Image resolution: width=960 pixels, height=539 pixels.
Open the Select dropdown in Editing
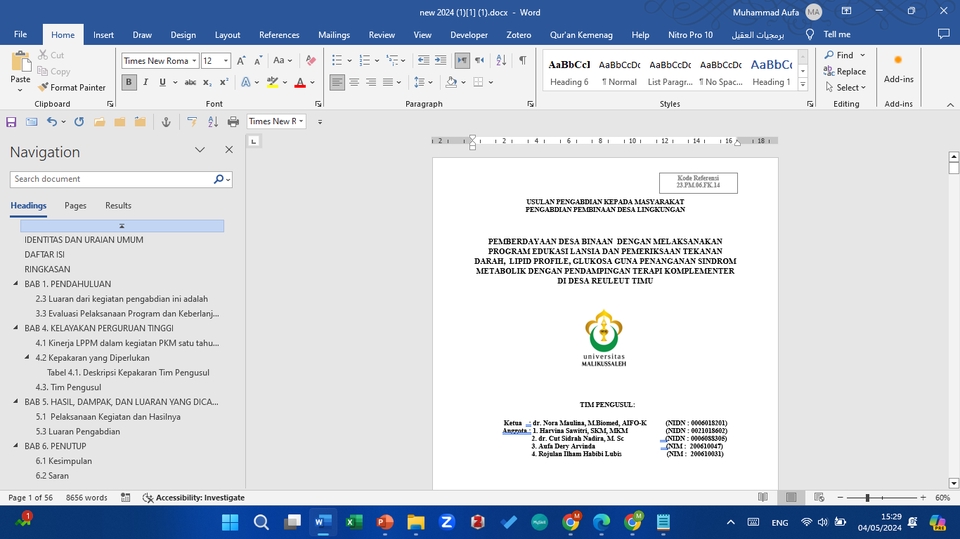click(845, 88)
